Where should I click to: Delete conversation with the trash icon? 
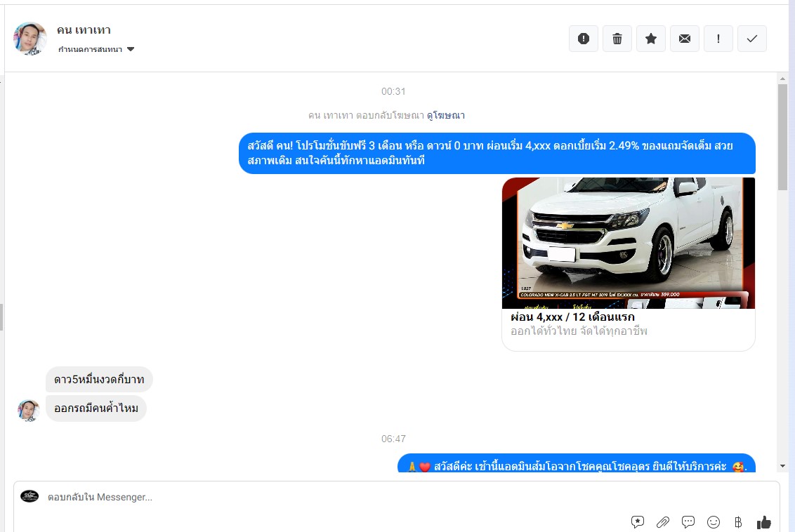(x=617, y=39)
